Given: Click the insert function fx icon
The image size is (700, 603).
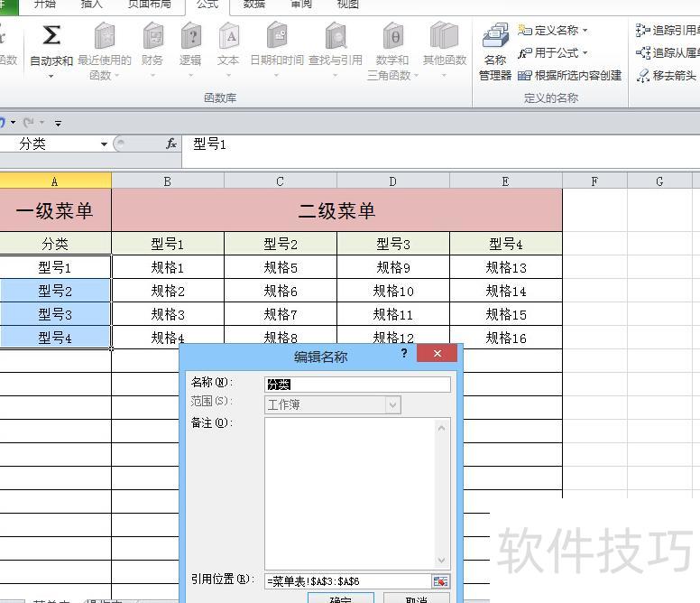Looking at the screenshot, I should coord(171,144).
